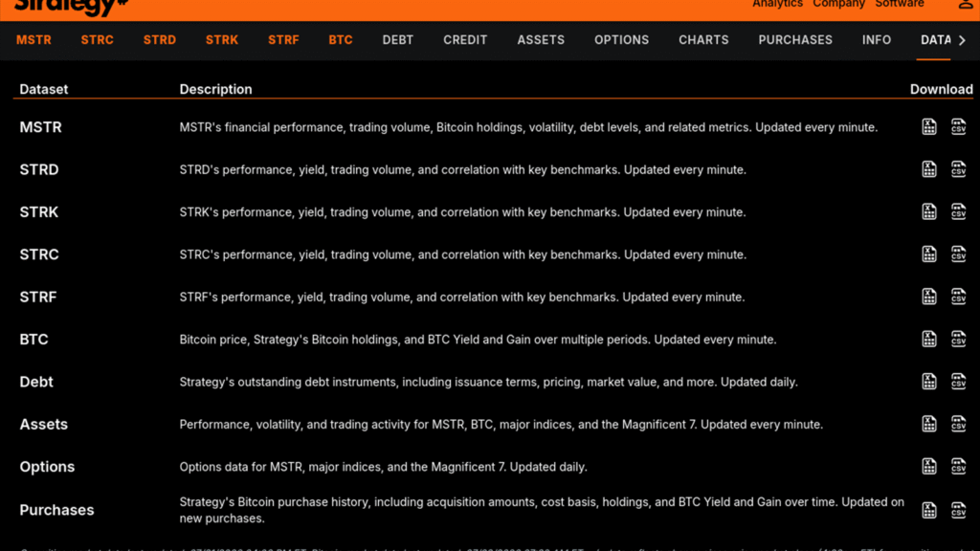Select the DATA tab
This screenshot has height=551, width=980.
tap(936, 40)
